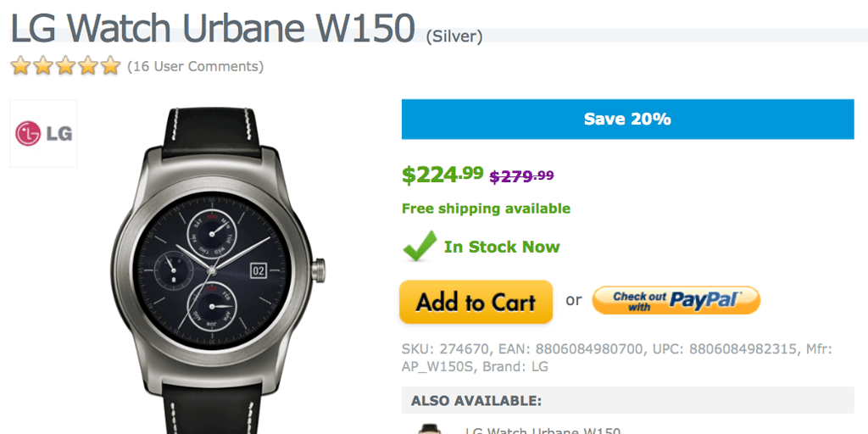Viewport: 868px width, 434px height.
Task: Open the 16 User Comments link
Action: (195, 66)
